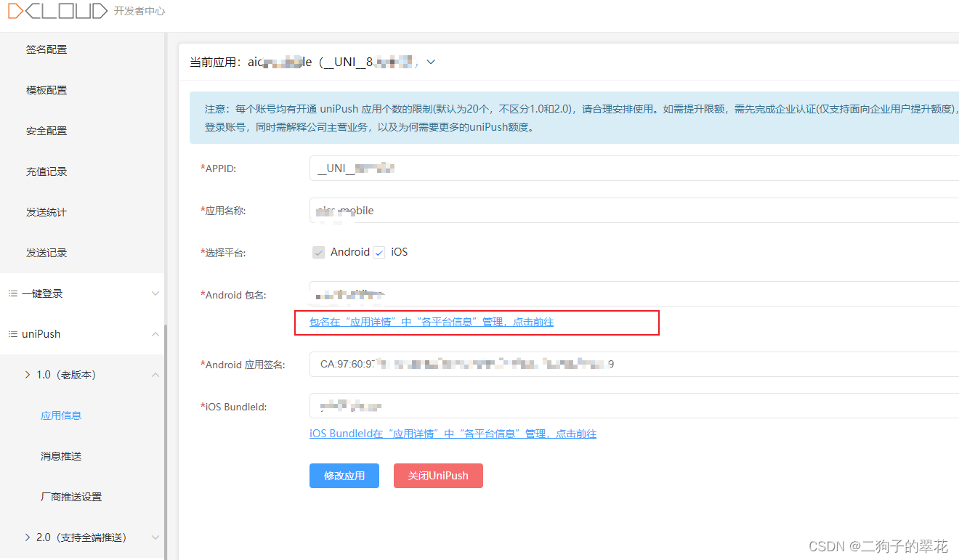Open 安全配置 in the sidebar
Image resolution: width=959 pixels, height=560 pixels.
[x=46, y=131]
